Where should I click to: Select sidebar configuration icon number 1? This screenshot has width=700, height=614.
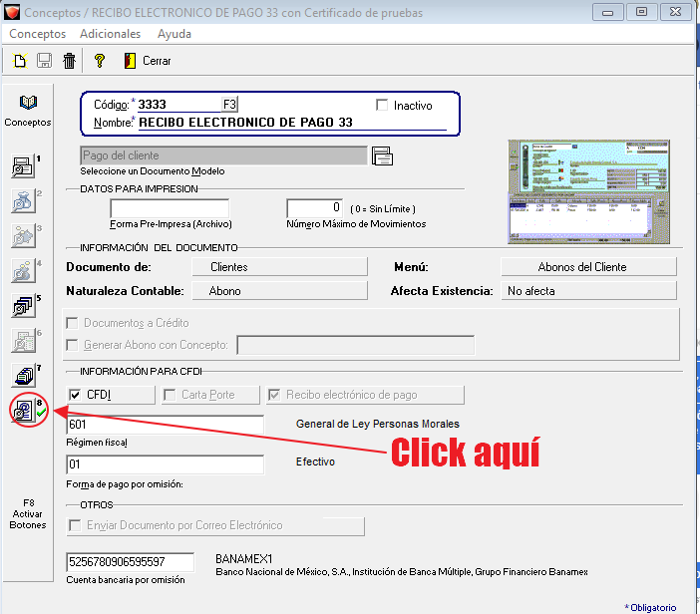[x=23, y=167]
